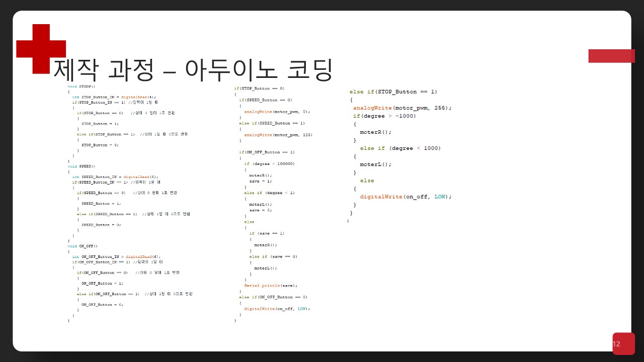Screen dimensions: 644x362
Task: Select the slide title 제작 과정 – 아두이노 코딩
Action: 193,70
